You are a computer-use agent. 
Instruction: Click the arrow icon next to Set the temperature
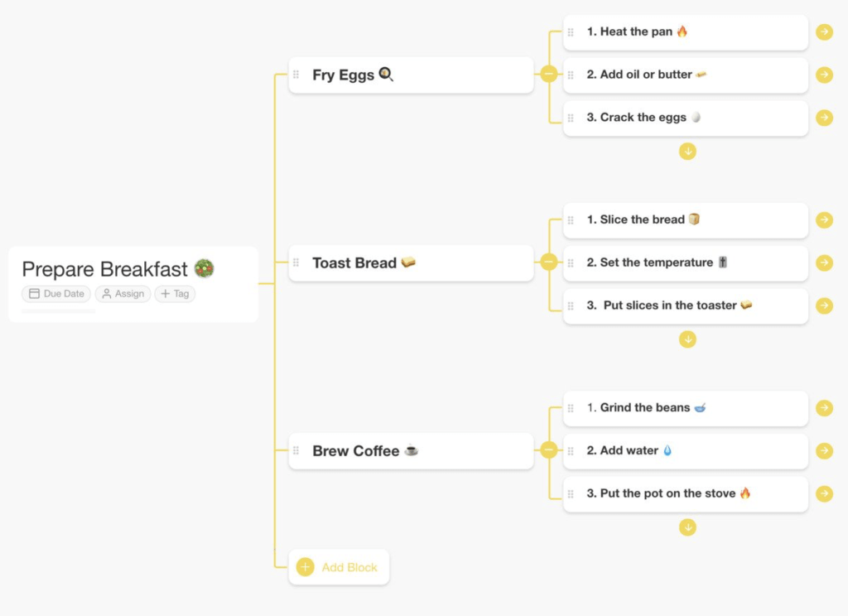(x=825, y=262)
